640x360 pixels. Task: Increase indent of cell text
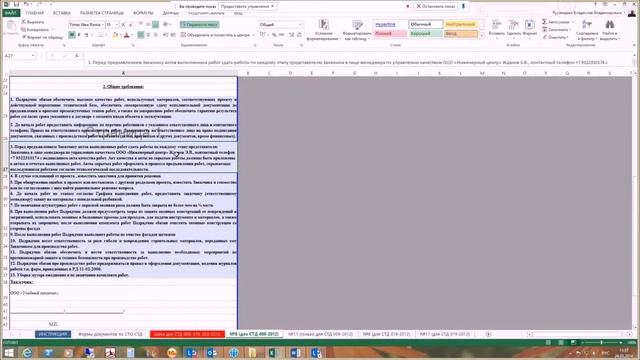pyautogui.click(x=173, y=35)
